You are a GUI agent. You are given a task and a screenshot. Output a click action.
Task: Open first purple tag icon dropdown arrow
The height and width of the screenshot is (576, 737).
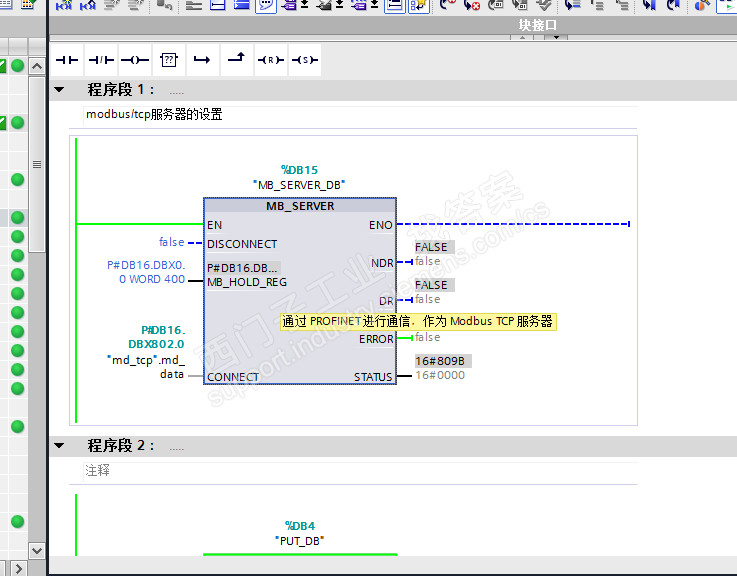305,5
